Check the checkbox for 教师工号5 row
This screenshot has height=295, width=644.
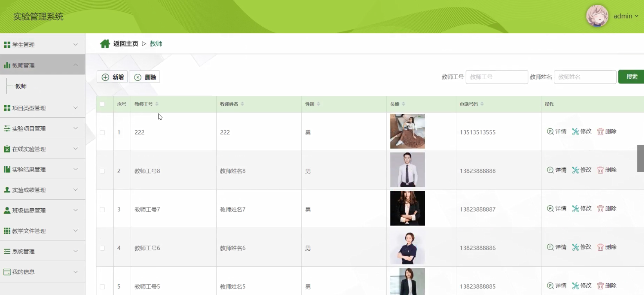[102, 287]
